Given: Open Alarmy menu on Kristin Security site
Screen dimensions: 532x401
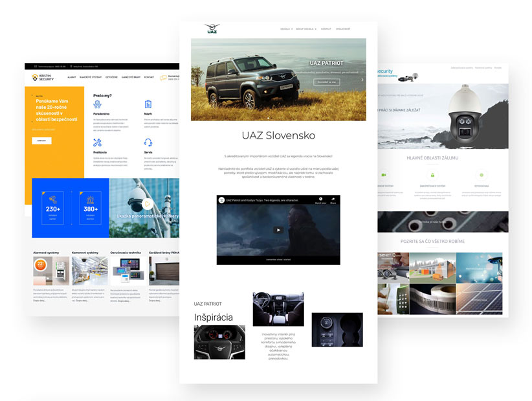Looking at the screenshot, I should coord(72,78).
